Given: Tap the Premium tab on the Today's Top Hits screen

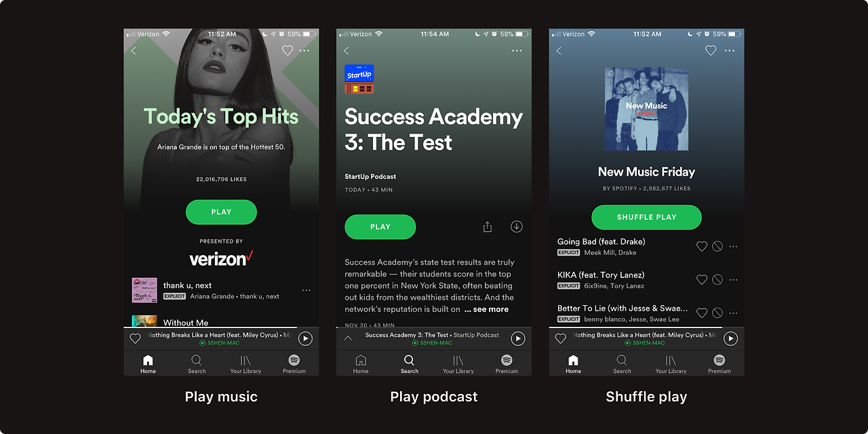Looking at the screenshot, I should [294, 364].
